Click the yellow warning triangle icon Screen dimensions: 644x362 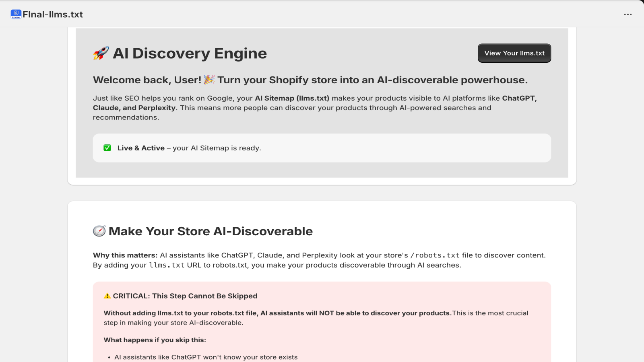(107, 296)
